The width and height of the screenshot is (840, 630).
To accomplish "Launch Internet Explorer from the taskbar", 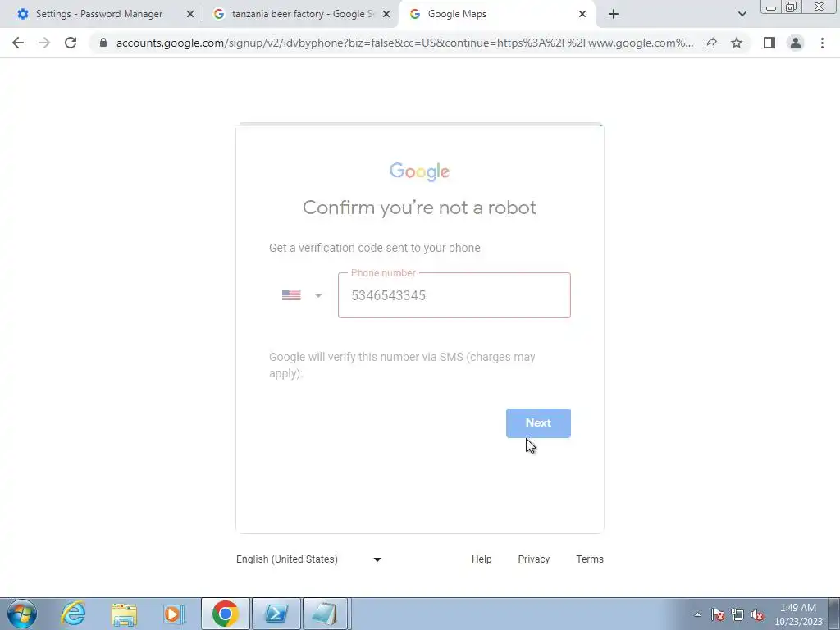I will click(73, 614).
